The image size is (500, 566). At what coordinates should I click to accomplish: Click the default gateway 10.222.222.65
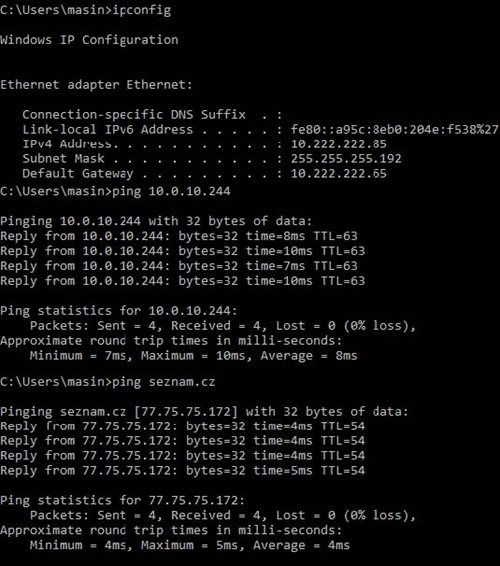click(x=339, y=173)
